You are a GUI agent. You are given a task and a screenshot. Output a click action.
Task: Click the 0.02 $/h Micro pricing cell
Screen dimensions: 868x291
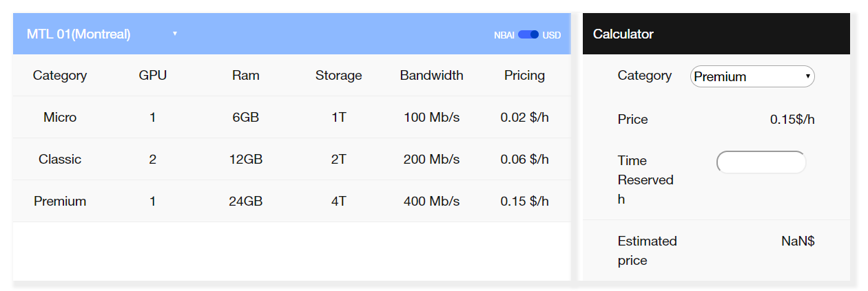tap(524, 117)
